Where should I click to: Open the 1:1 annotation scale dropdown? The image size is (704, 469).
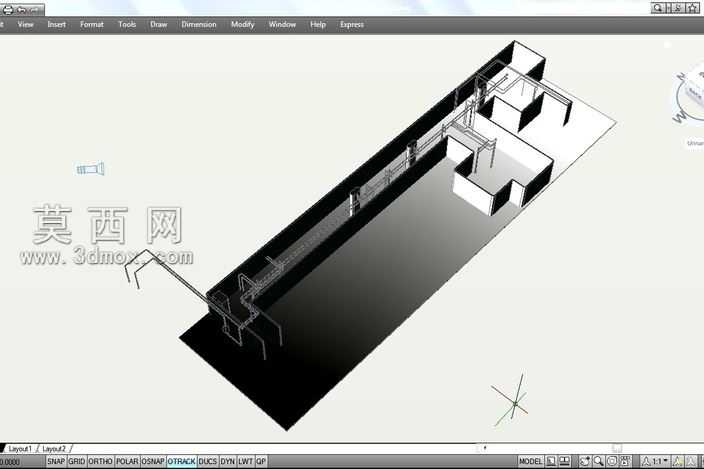pyautogui.click(x=660, y=461)
